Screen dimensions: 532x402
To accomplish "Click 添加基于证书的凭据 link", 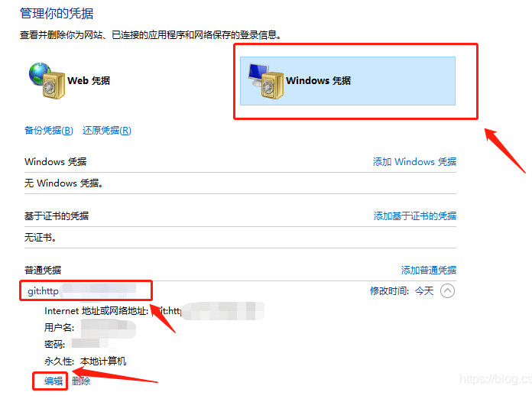I will tap(415, 216).
